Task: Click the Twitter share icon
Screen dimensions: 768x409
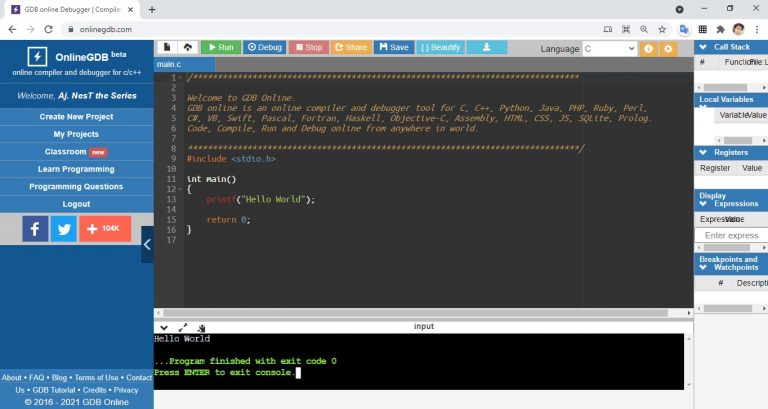Action: coord(64,229)
